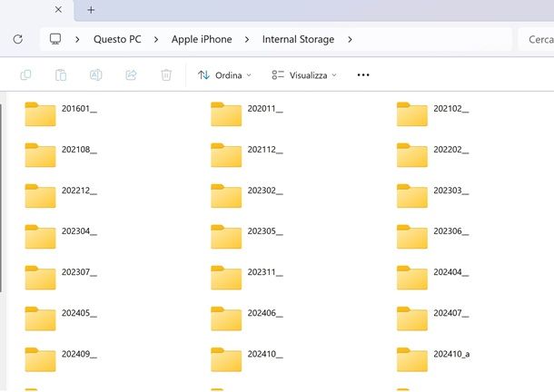
Task: Select folder 202304__ icon
Action: [40, 237]
